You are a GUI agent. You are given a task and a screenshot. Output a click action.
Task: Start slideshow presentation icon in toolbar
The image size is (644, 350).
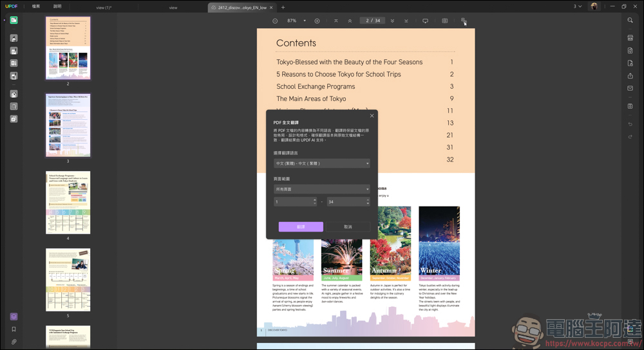425,21
